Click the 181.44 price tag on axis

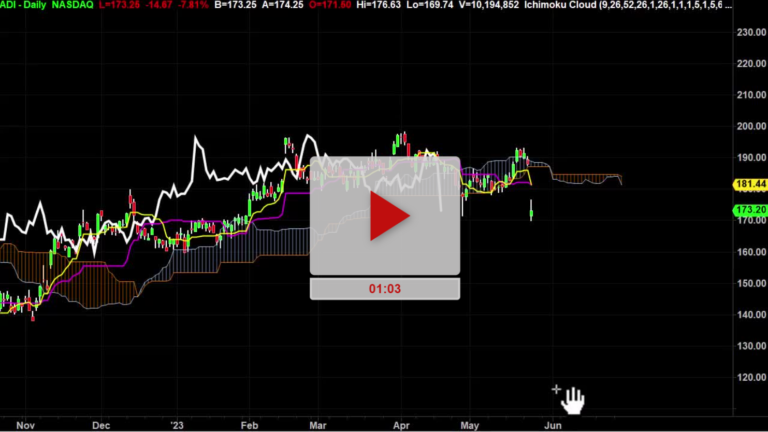pyautogui.click(x=748, y=185)
